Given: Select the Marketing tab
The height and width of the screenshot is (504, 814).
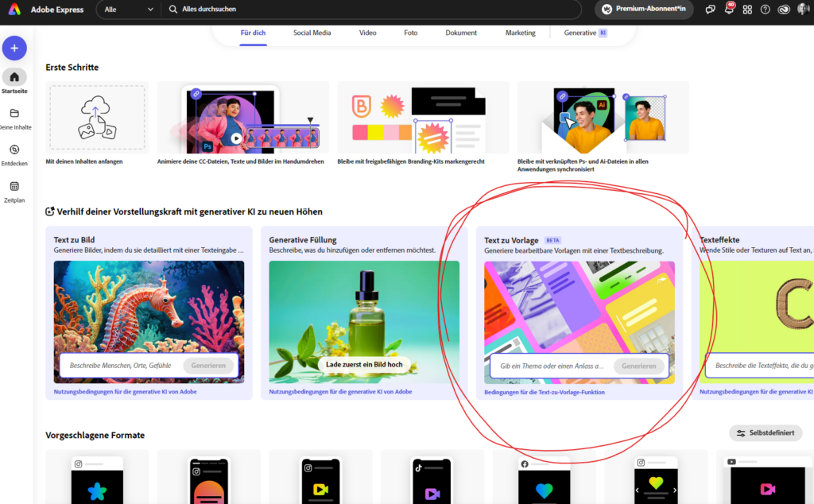Looking at the screenshot, I should 520,33.
